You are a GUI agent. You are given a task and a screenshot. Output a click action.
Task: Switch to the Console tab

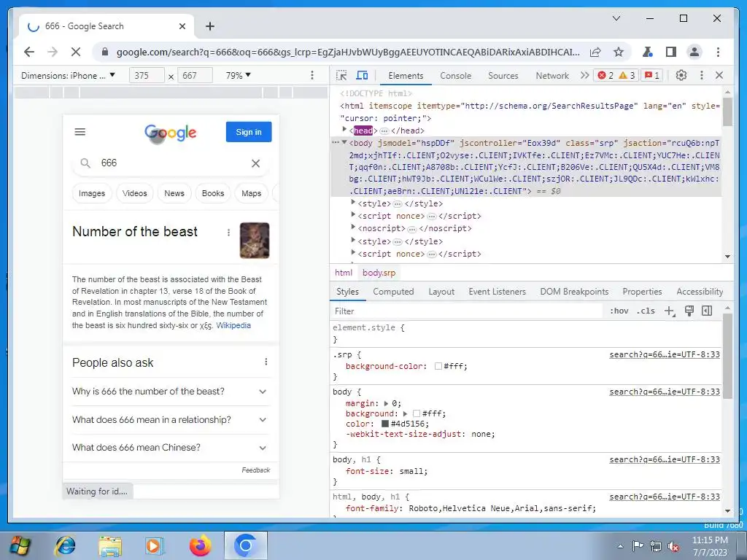(x=455, y=76)
